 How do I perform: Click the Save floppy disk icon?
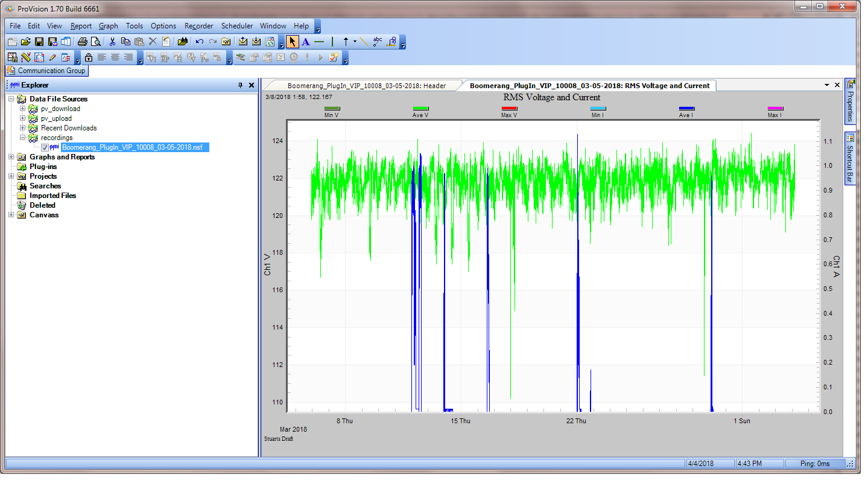pyautogui.click(x=39, y=42)
